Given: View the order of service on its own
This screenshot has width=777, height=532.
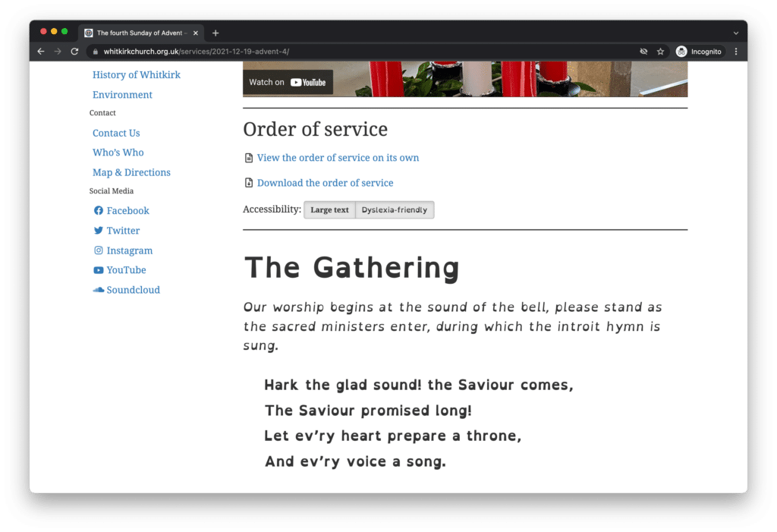Looking at the screenshot, I should coord(338,158).
